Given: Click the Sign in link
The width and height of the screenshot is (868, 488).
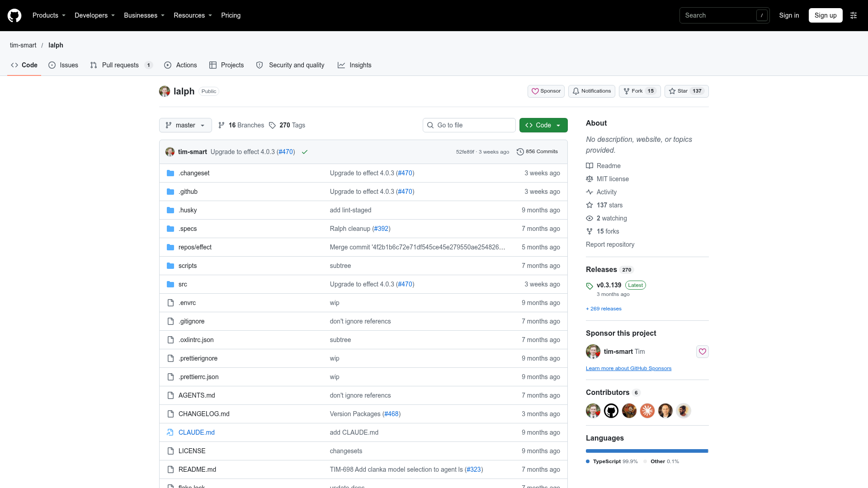Looking at the screenshot, I should 789,15.
